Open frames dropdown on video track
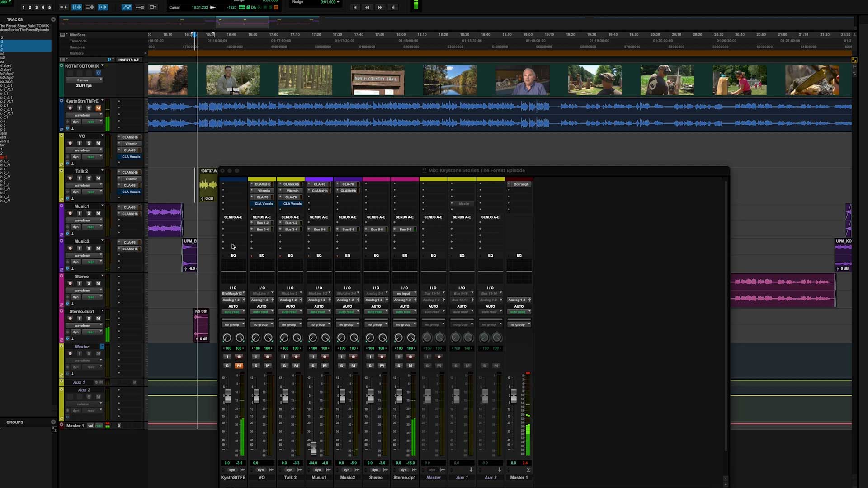Image resolution: width=868 pixels, height=488 pixels. 84,80
